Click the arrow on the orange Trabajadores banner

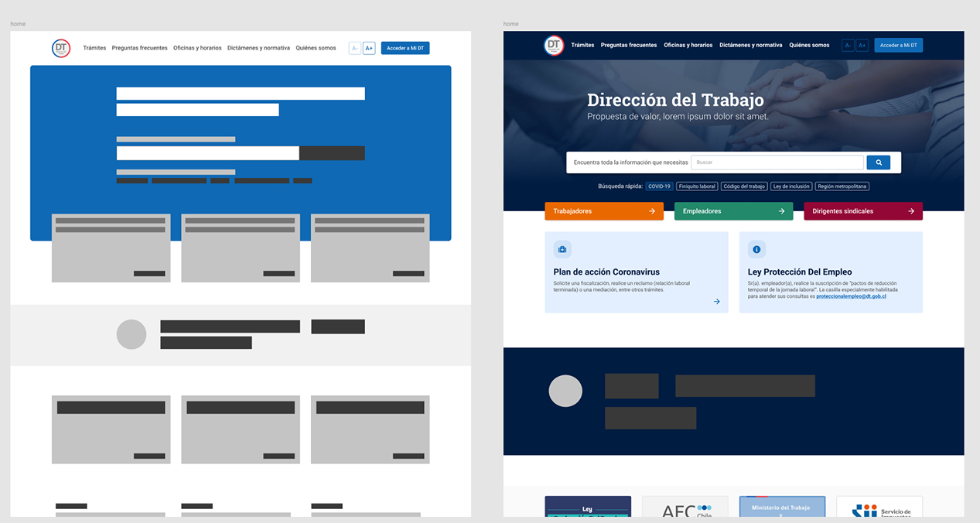click(653, 210)
